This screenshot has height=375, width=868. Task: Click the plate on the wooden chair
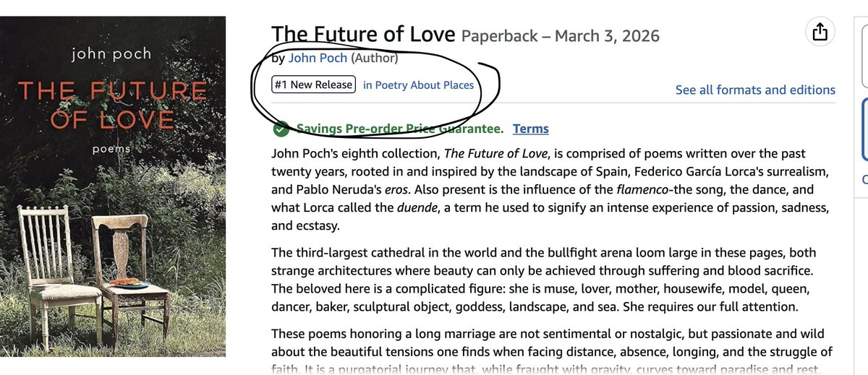(129, 283)
